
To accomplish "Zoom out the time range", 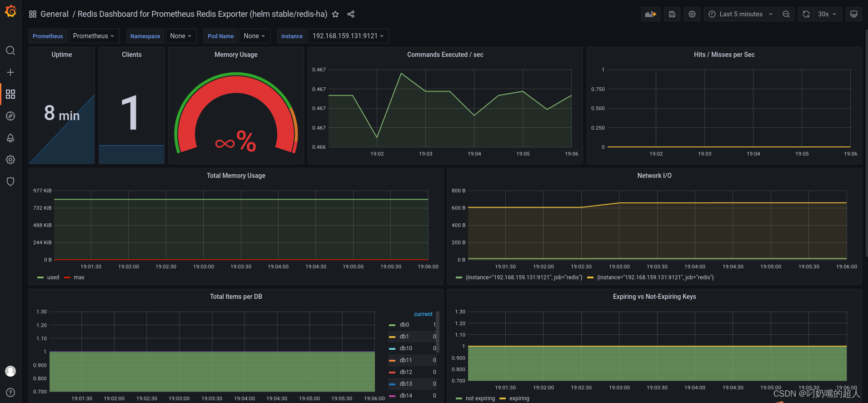I will [x=786, y=14].
